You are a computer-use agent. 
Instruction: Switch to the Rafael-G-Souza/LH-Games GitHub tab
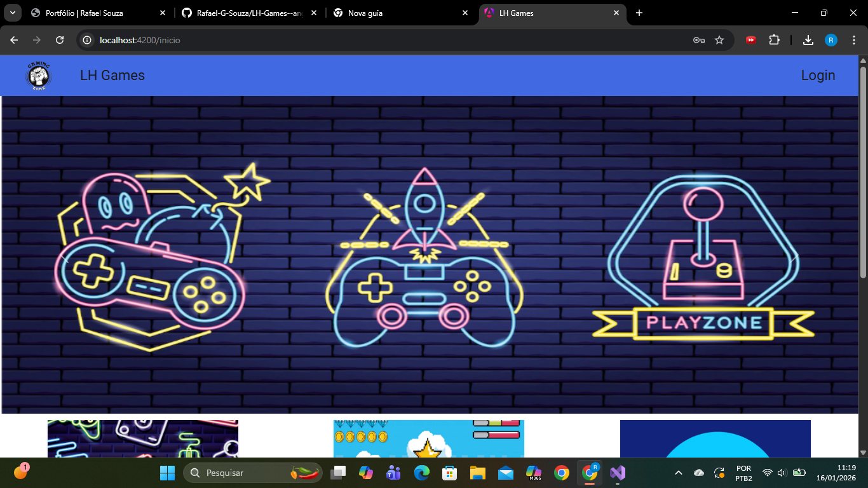[x=248, y=13]
